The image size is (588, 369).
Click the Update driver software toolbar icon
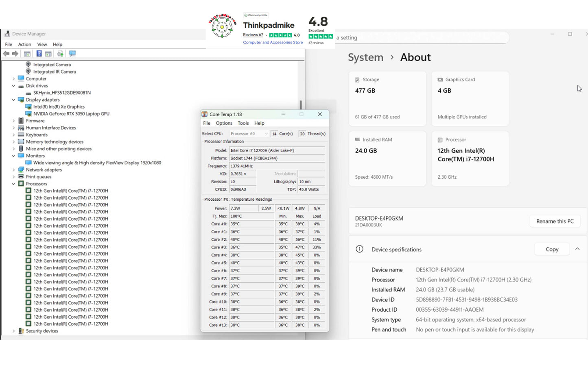(60, 54)
